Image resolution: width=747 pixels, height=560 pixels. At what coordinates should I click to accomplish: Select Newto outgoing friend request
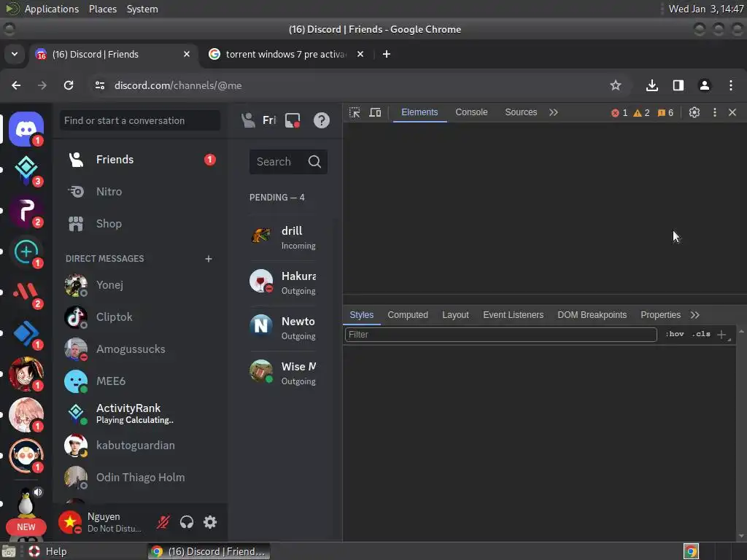click(x=284, y=327)
